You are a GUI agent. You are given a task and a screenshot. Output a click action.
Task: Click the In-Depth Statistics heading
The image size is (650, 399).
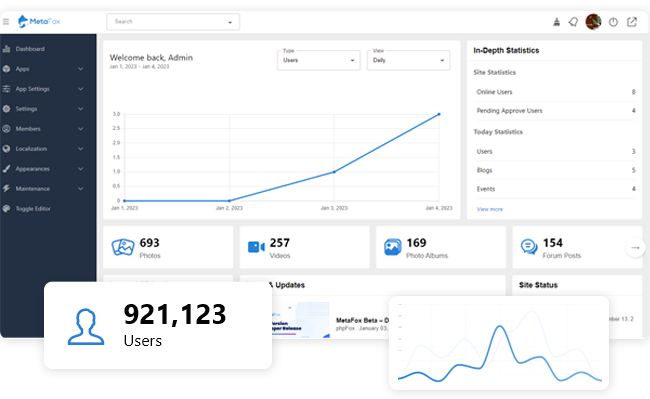[506, 51]
